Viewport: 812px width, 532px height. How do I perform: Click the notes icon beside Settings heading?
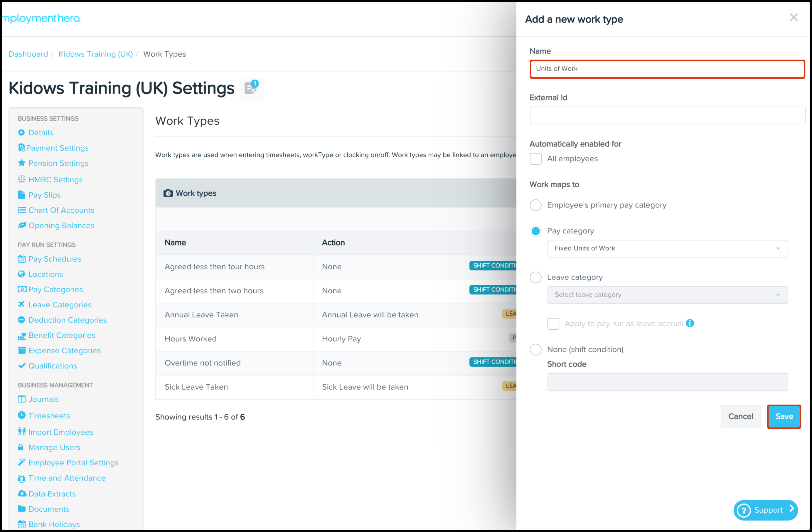tap(251, 89)
